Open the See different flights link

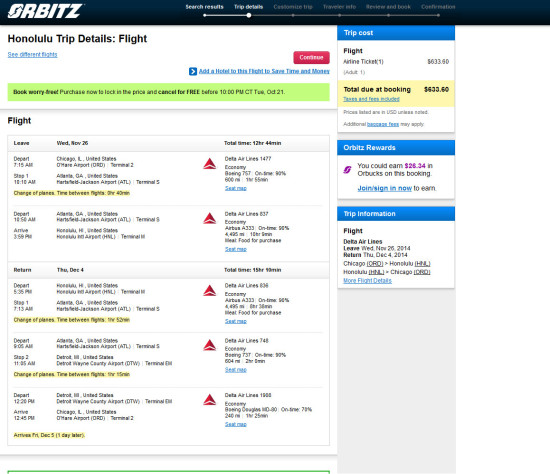point(32,54)
